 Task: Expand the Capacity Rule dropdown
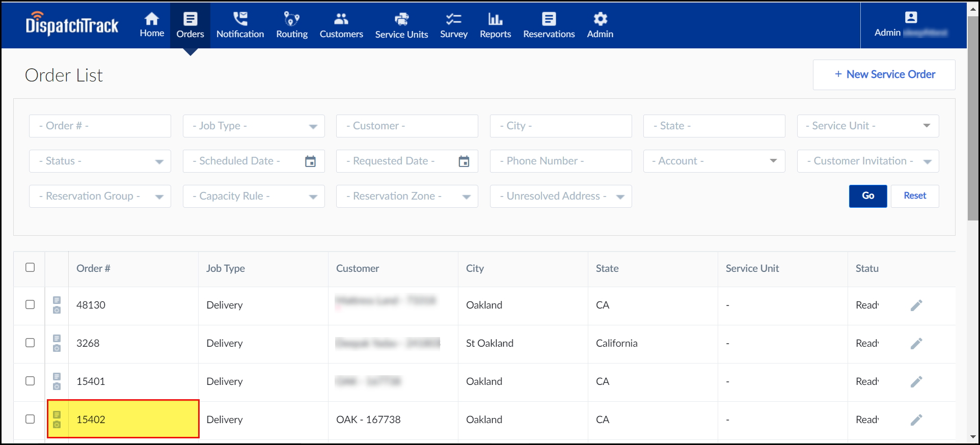tap(254, 196)
